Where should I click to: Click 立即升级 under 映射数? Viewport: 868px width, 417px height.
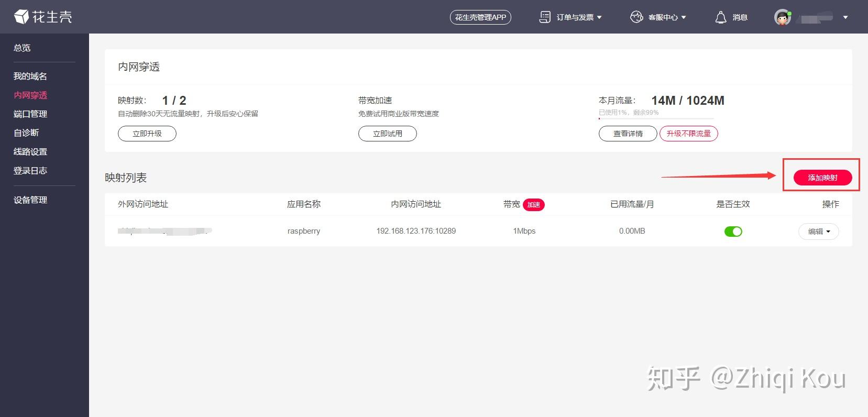[x=147, y=134]
